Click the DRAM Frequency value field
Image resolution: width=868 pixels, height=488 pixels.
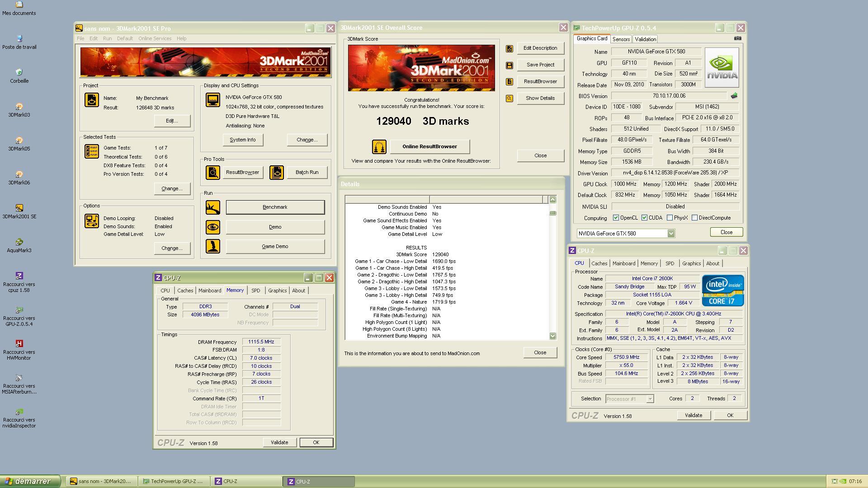coord(261,342)
